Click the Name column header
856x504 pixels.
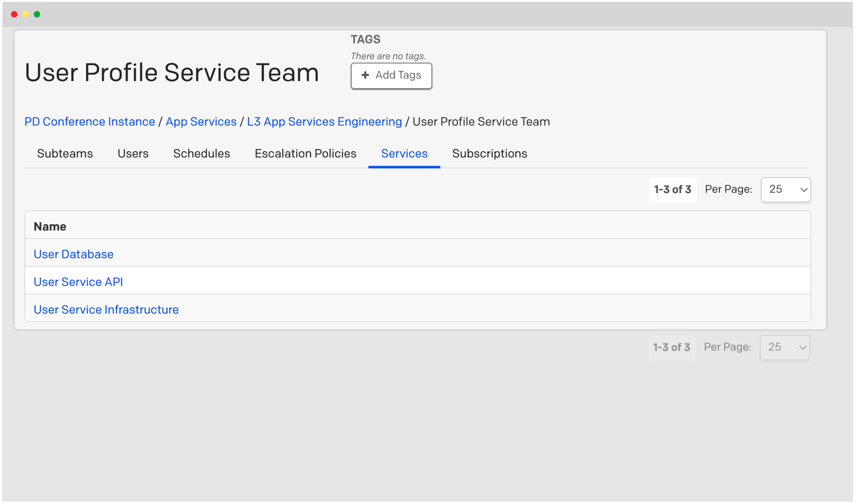pos(49,226)
